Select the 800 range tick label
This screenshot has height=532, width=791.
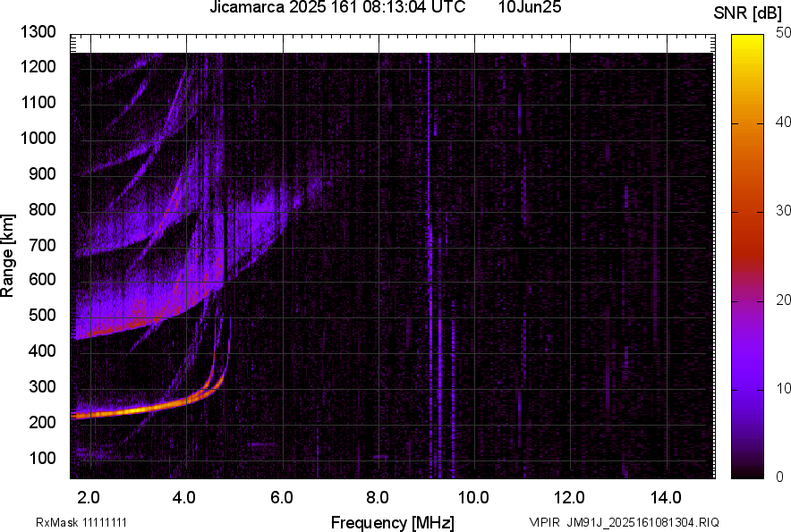tap(42, 209)
